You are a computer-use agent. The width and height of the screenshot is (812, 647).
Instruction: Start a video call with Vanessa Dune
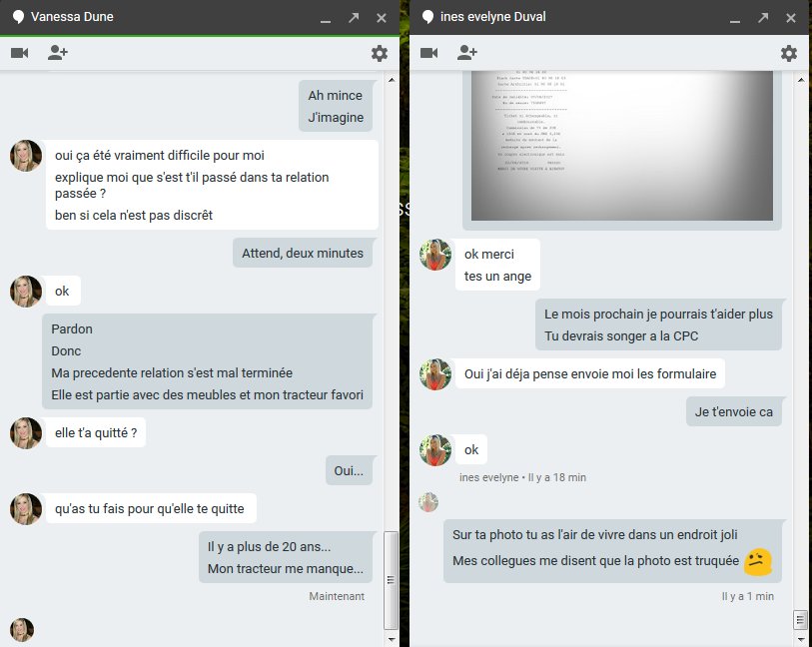pos(20,53)
